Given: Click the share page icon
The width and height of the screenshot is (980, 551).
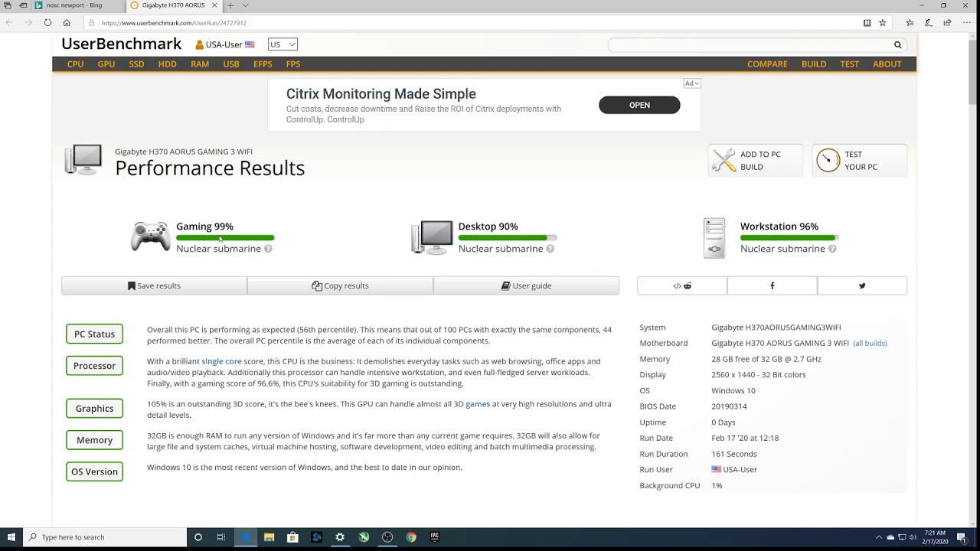Looking at the screenshot, I should [x=947, y=23].
